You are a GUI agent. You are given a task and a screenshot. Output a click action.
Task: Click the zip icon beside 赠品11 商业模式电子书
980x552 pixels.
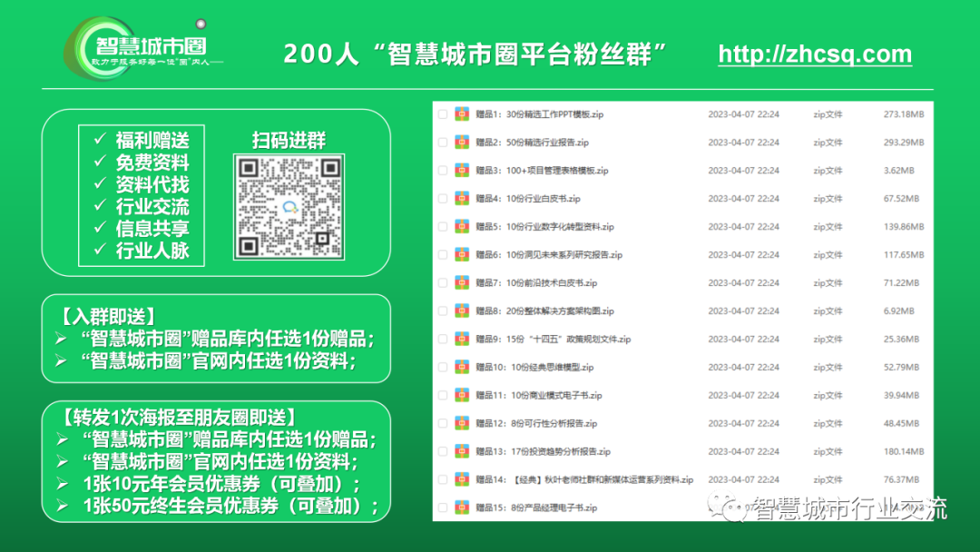point(462,395)
